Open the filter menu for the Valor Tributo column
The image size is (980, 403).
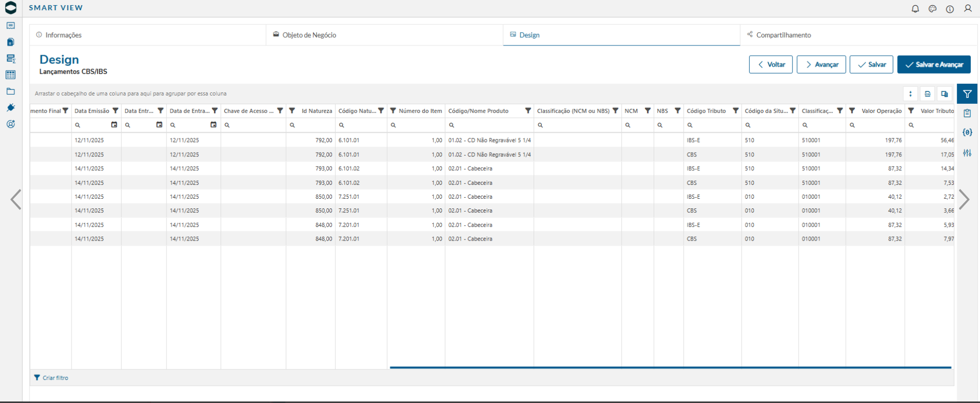(x=911, y=111)
